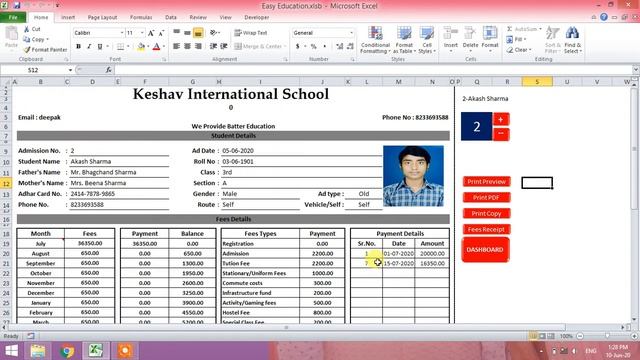The height and width of the screenshot is (360, 640).
Task: Open Format as Table menu
Action: pos(404,40)
